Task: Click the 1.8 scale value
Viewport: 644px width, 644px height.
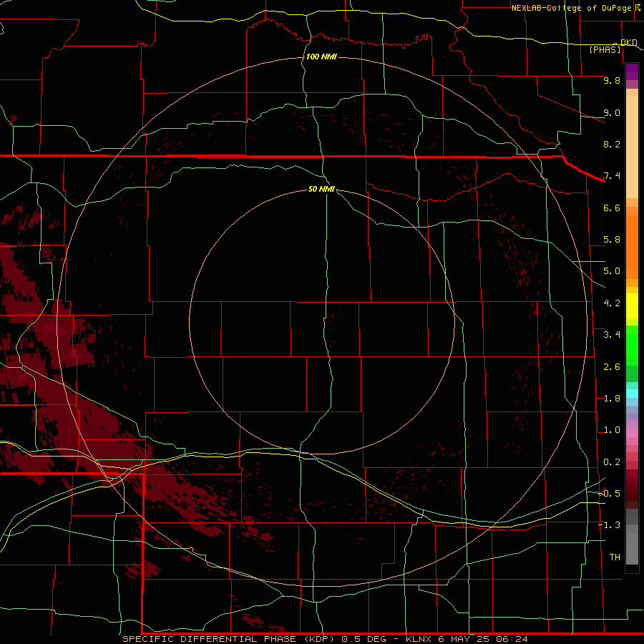Action: 612,399
